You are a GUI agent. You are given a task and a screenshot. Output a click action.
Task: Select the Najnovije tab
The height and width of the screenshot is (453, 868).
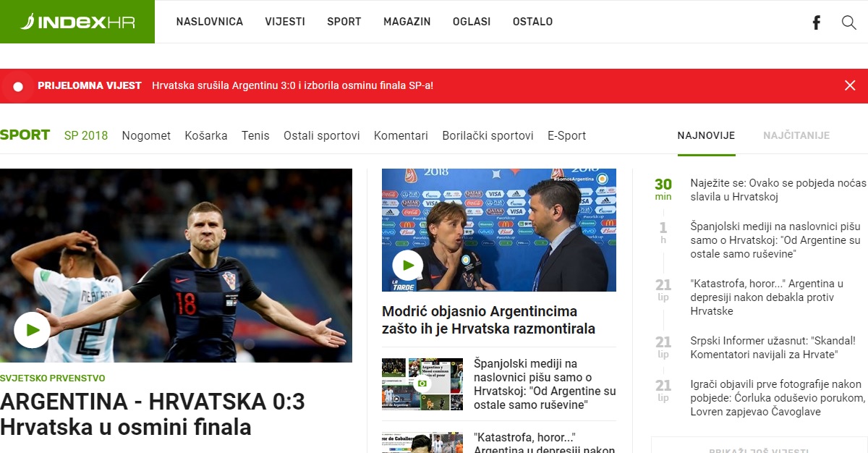click(x=706, y=135)
